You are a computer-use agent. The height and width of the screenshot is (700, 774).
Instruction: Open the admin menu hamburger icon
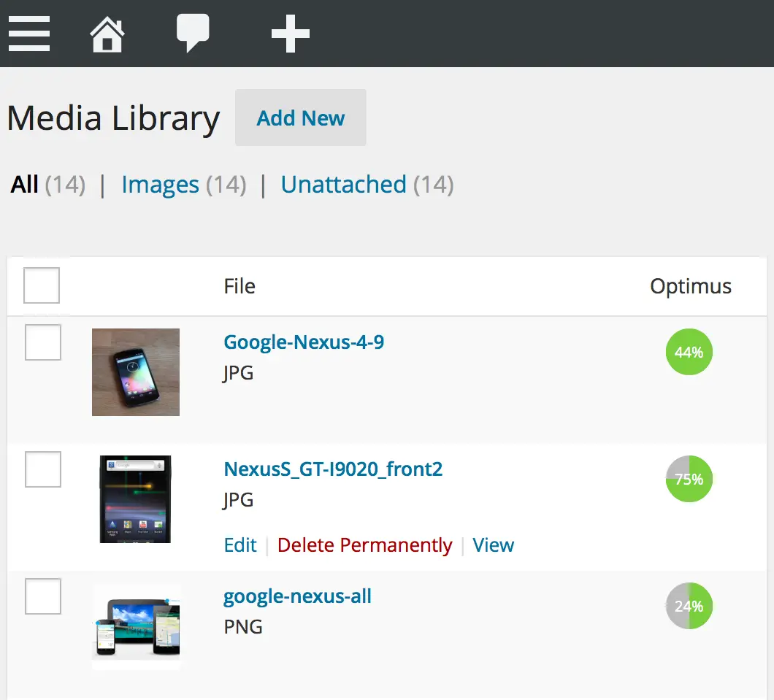[x=29, y=33]
